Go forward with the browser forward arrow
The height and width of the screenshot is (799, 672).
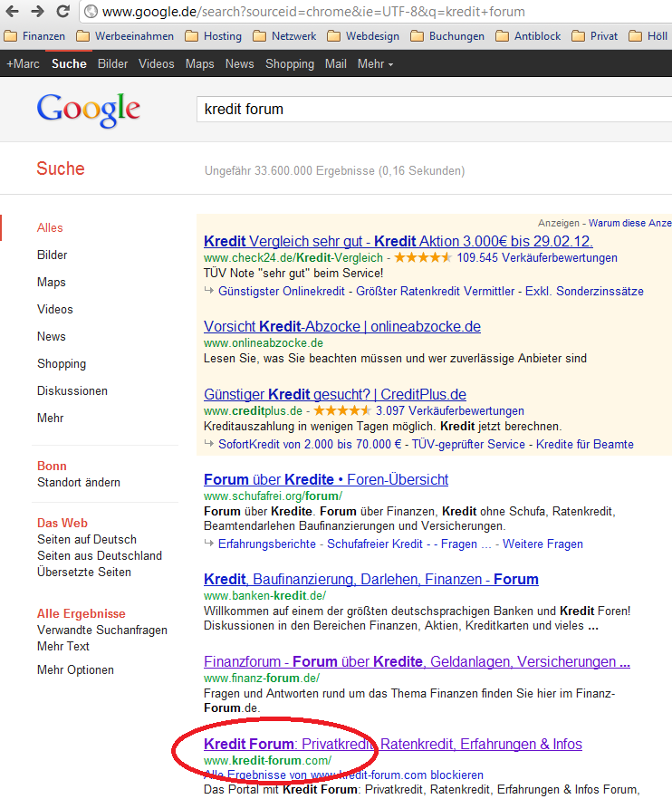37,11
